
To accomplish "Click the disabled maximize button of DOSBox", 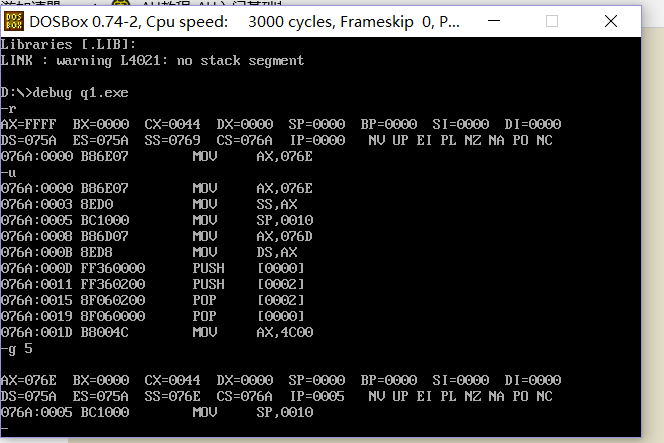I will (x=552, y=21).
